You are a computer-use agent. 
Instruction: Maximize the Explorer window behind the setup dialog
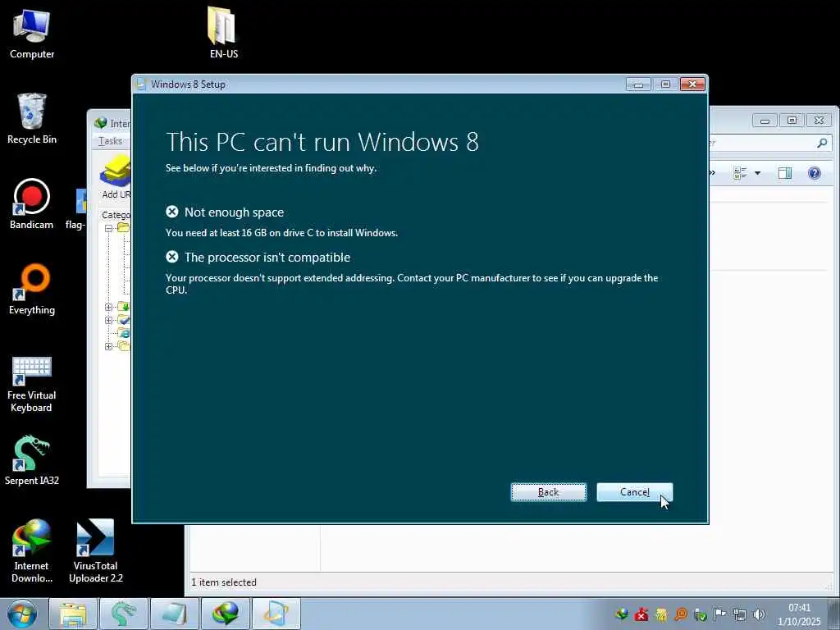coord(792,121)
